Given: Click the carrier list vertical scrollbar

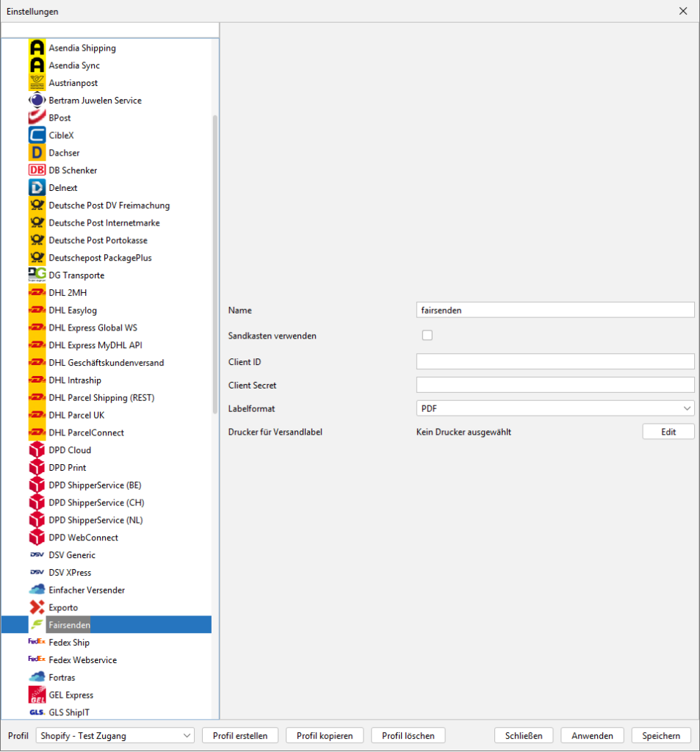Looking at the screenshot, I should pos(215,294).
